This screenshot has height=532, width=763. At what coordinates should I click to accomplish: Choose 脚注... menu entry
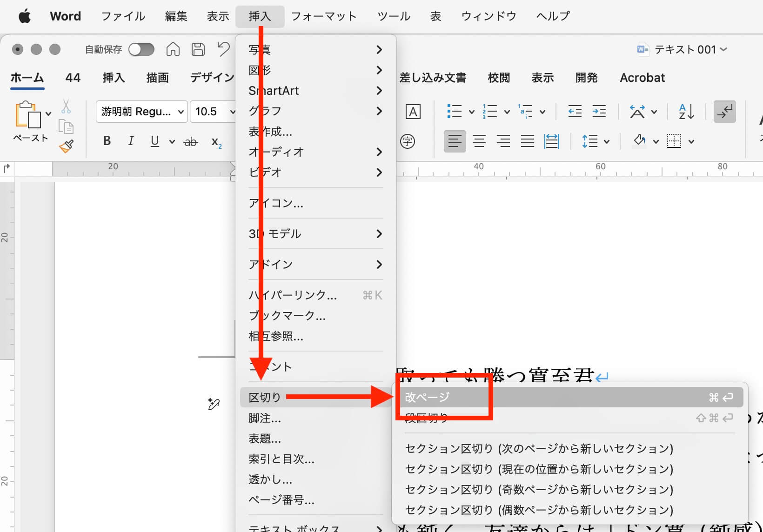click(316, 418)
